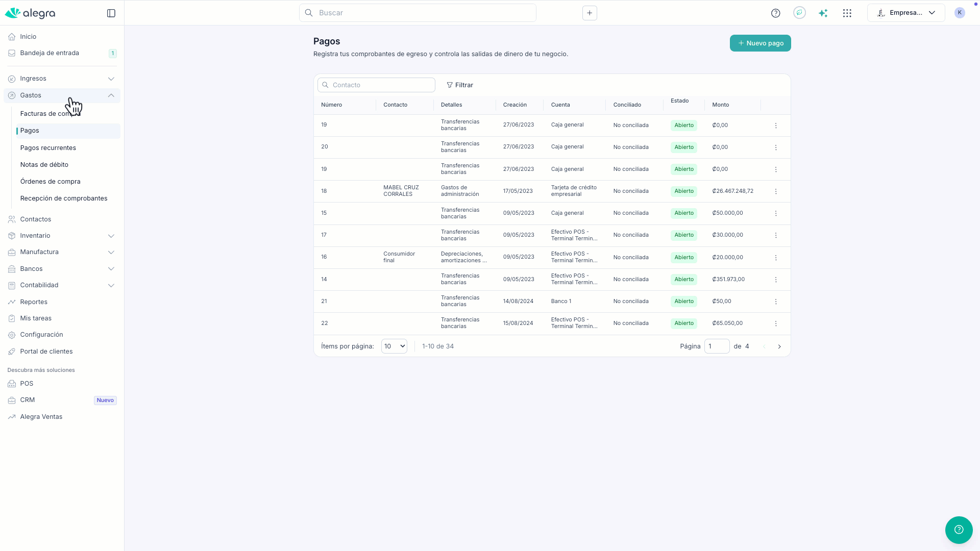Select the Pagos submenu item
This screenshot has height=551, width=980.
(68, 131)
